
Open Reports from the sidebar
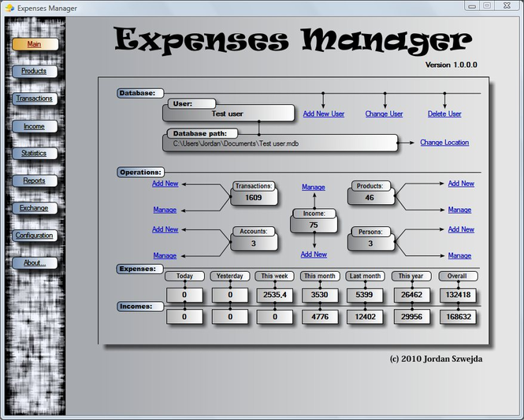point(34,180)
